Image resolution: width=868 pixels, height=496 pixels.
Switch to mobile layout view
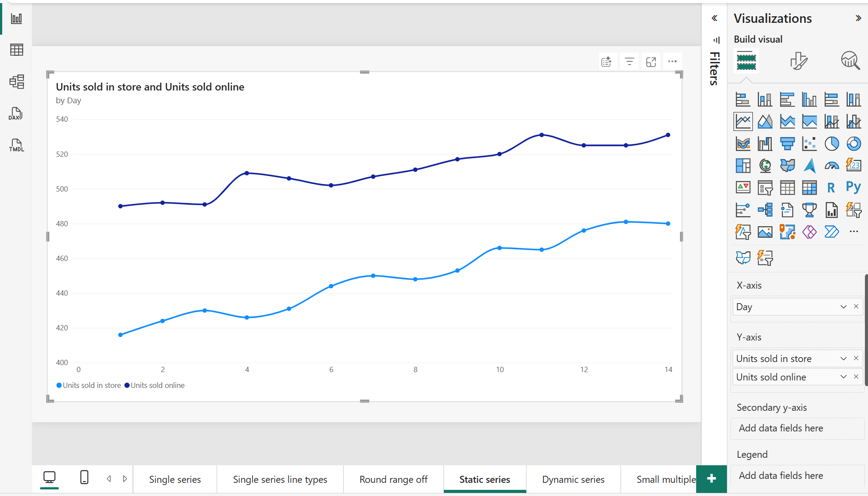pyautogui.click(x=84, y=478)
